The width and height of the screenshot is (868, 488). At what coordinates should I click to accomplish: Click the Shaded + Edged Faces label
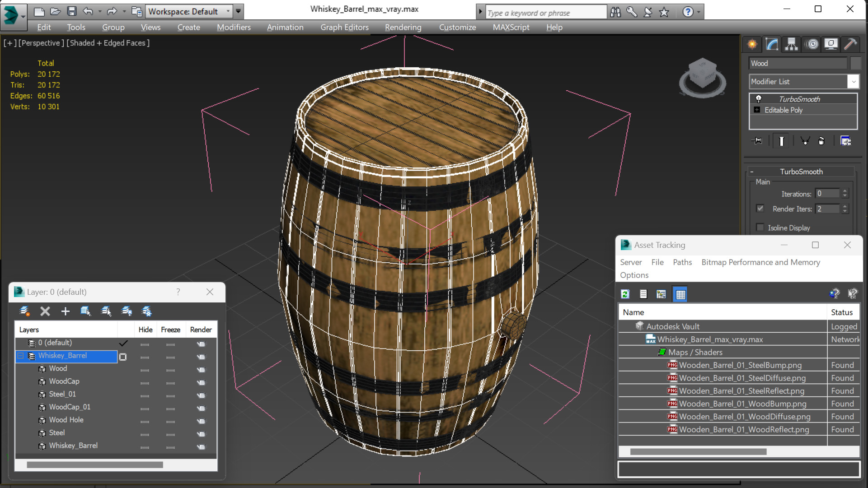pos(108,43)
